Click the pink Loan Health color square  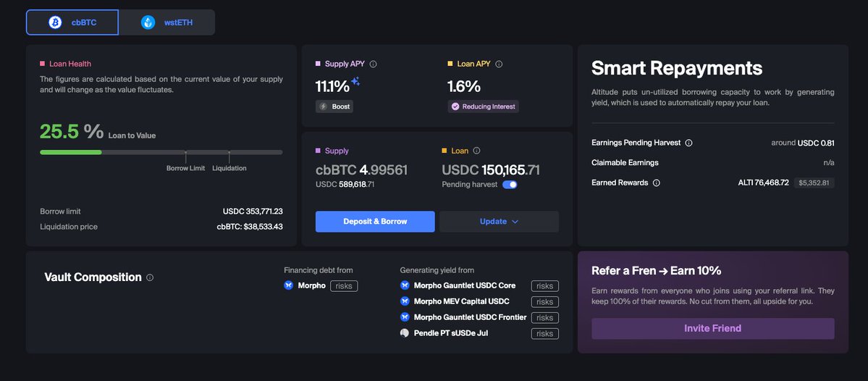pos(42,64)
